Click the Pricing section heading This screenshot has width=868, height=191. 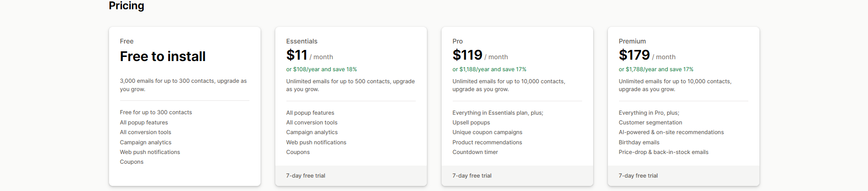(x=126, y=6)
